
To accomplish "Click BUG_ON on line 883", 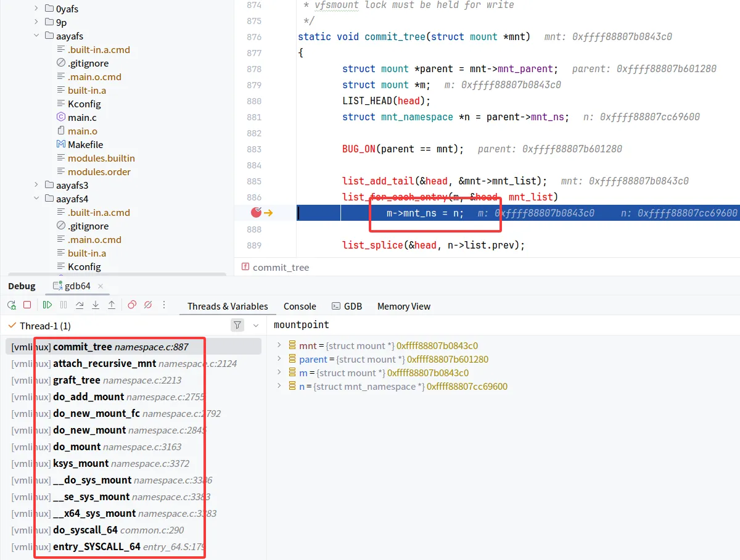I will pyautogui.click(x=359, y=149).
